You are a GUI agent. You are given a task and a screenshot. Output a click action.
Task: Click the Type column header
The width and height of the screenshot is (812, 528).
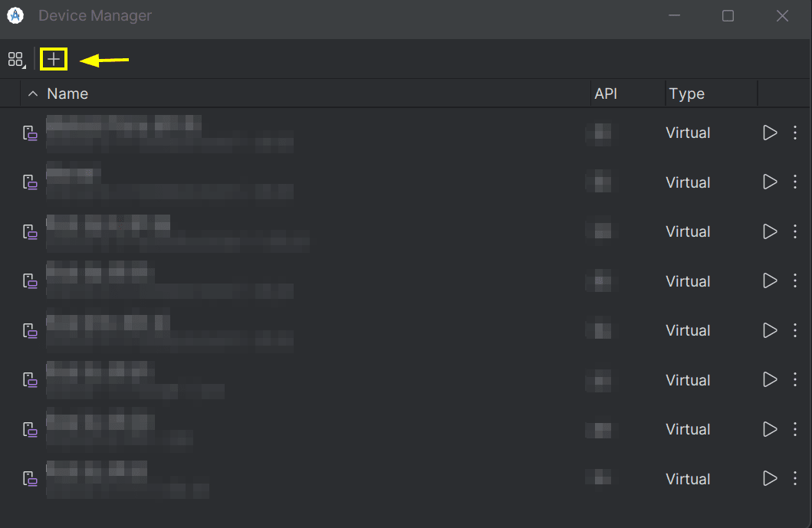coord(686,93)
